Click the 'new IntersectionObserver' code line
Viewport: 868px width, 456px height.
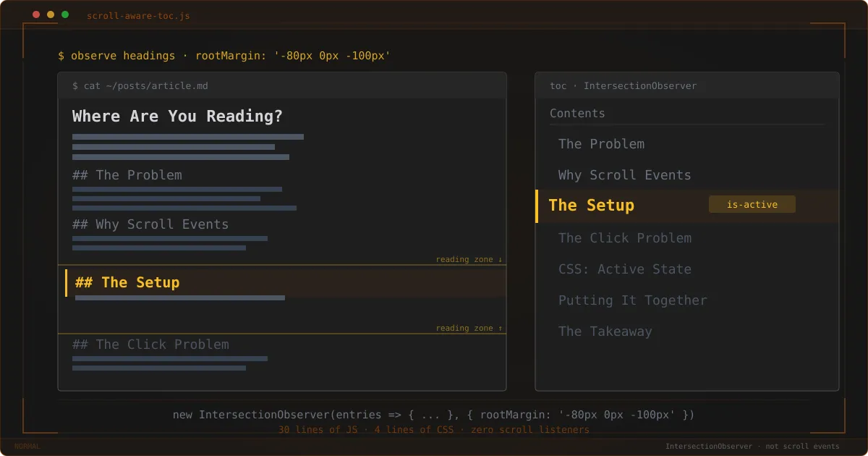(x=434, y=415)
